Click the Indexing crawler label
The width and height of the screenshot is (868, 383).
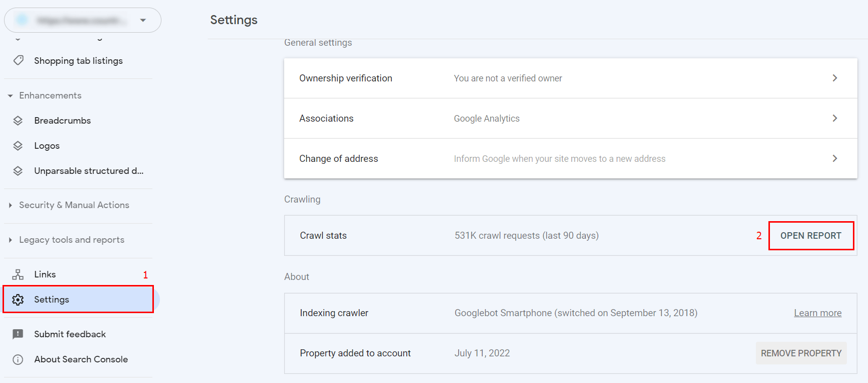(x=334, y=313)
